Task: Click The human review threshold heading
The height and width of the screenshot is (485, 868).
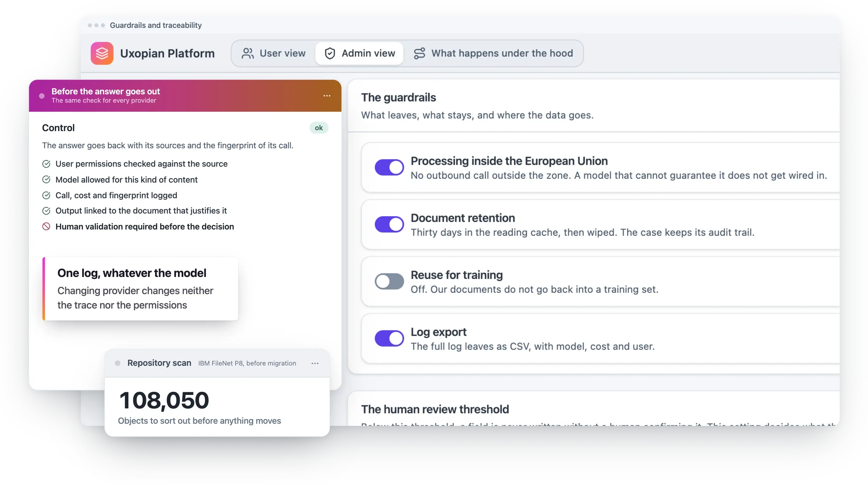Action: coord(435,409)
